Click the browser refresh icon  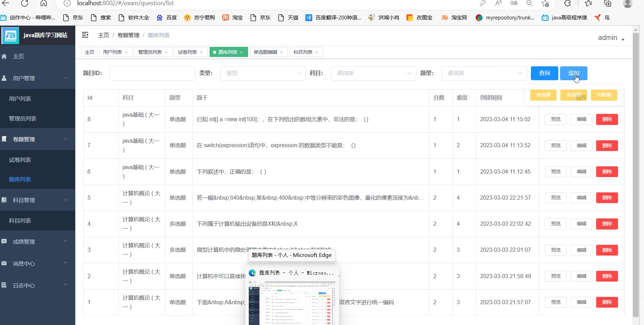25,3
